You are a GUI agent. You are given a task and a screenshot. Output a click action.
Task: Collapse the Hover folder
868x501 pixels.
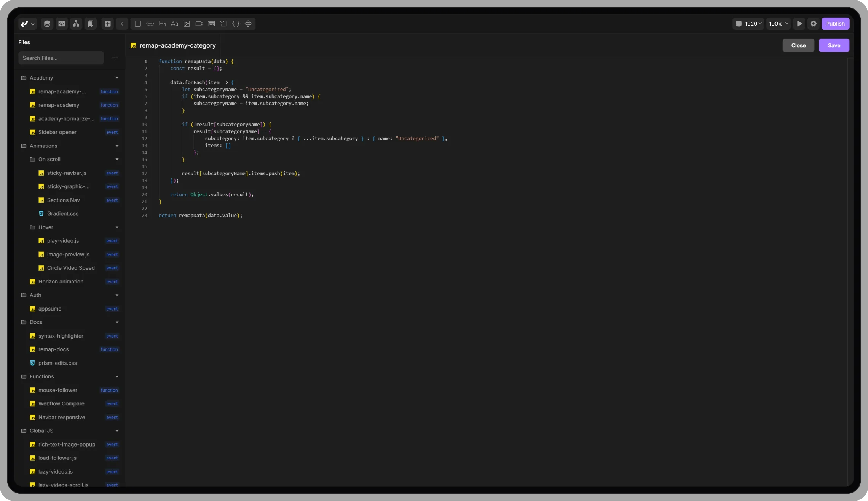[117, 227]
